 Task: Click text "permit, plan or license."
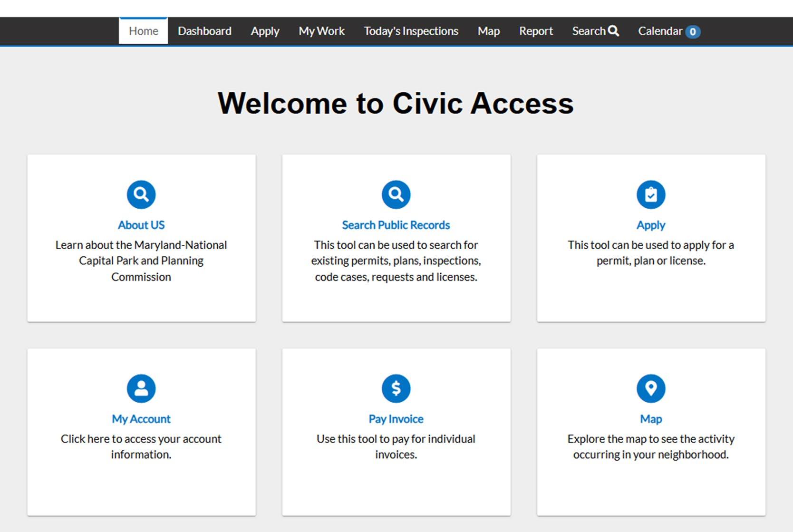(651, 261)
